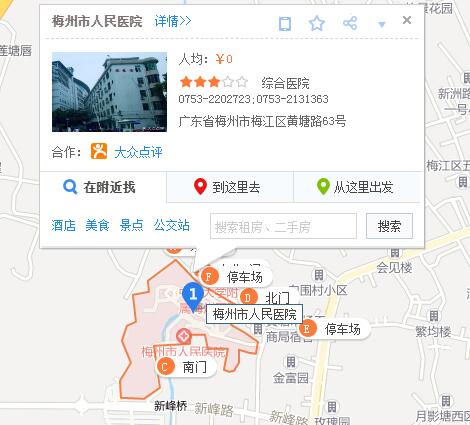This screenshot has width=470, height=425.
Task: Open 详情>> details link
Action: pyautogui.click(x=173, y=21)
